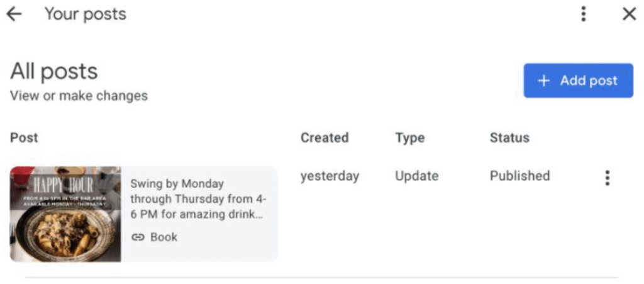Click the "All posts" heading
644x284 pixels.
pyautogui.click(x=54, y=71)
